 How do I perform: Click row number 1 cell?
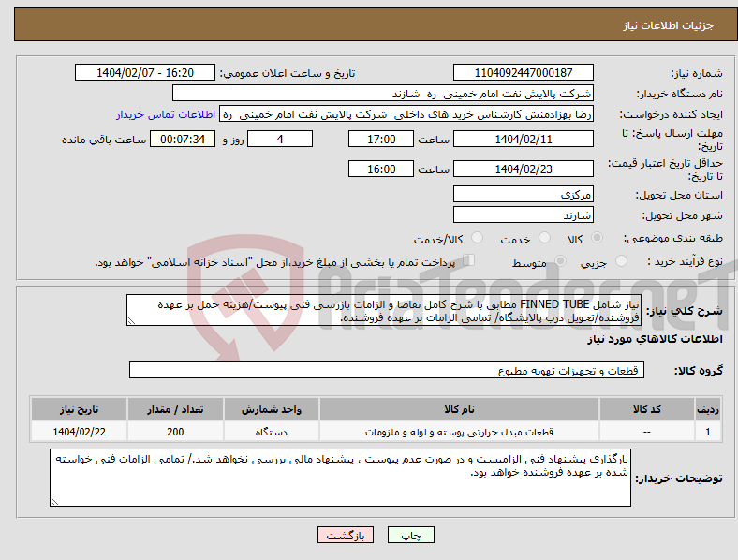pyautogui.click(x=708, y=432)
